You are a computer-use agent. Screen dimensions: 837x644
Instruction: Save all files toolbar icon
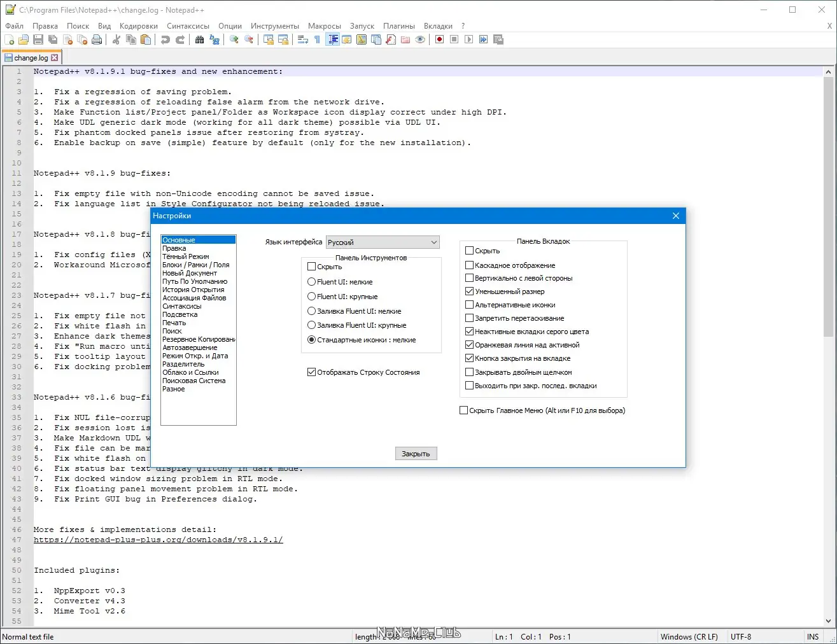(x=53, y=39)
